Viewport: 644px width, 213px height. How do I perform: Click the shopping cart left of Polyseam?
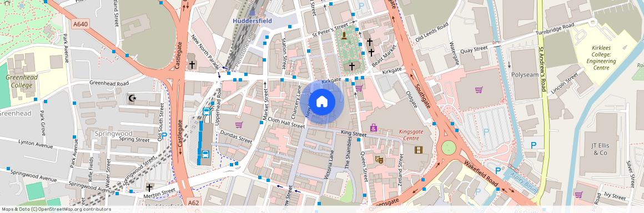tap(479, 89)
